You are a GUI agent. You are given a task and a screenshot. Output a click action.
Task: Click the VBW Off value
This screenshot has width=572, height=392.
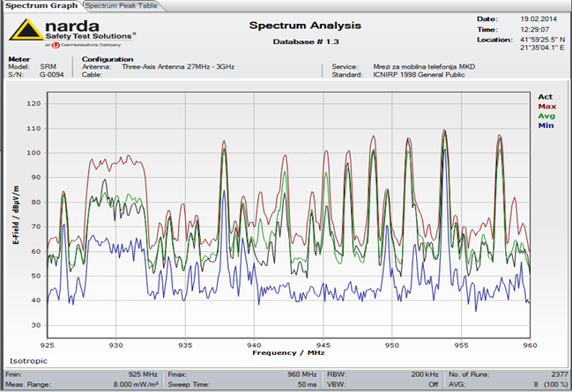click(433, 385)
